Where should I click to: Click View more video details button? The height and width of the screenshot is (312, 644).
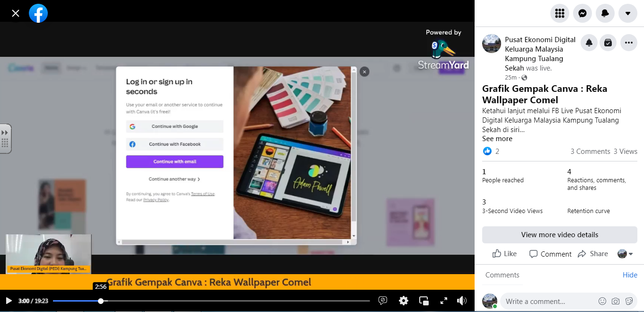[x=560, y=235]
